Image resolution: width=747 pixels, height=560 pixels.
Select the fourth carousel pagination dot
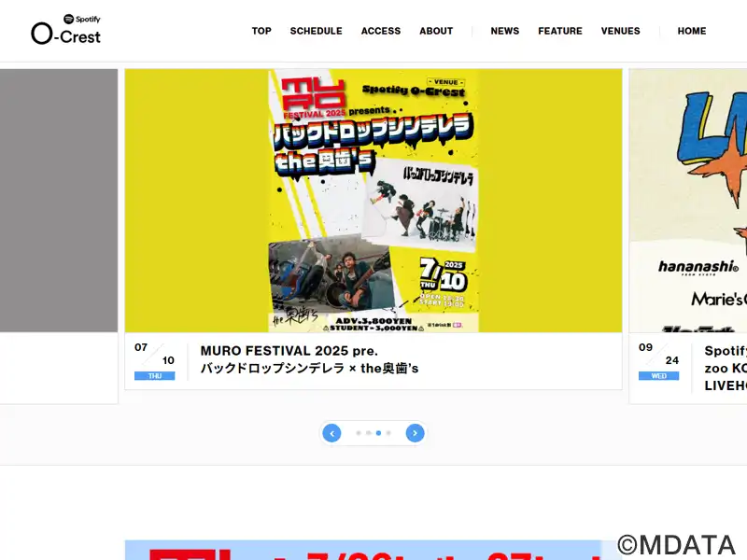point(388,433)
